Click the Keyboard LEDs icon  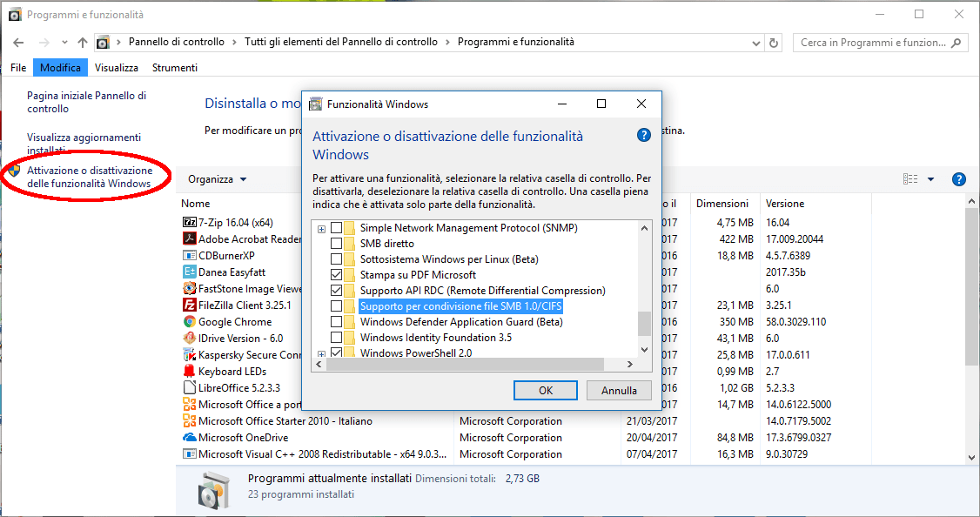pyautogui.click(x=190, y=372)
